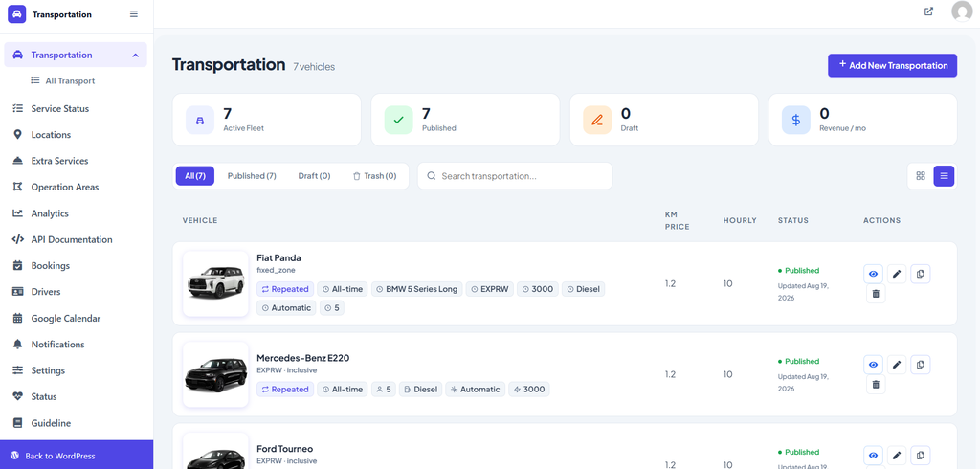Edit the Ford Tourneo with pencil icon
Viewport: 980px width, 469px height.
point(897,456)
